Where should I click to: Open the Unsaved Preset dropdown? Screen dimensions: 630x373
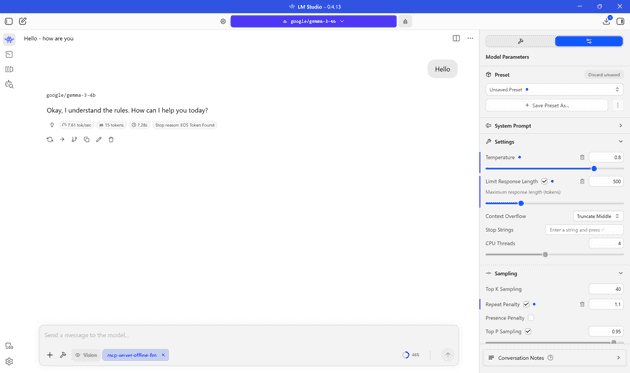click(554, 90)
